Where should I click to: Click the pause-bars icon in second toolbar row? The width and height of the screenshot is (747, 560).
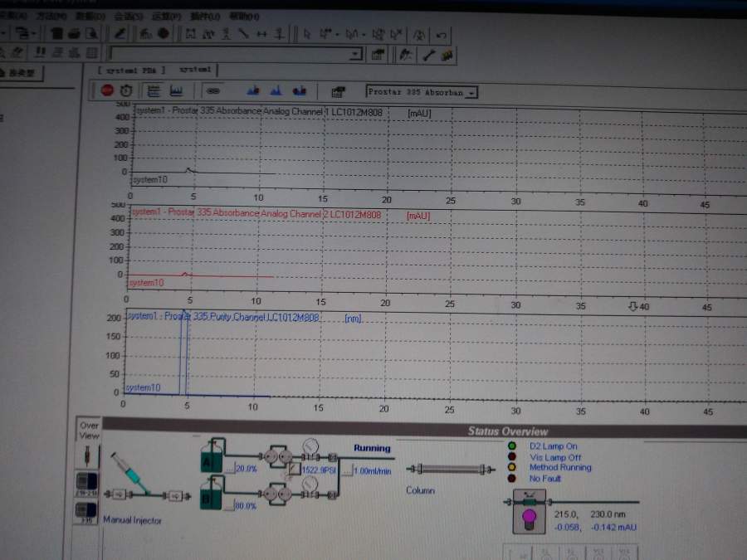coord(40,52)
